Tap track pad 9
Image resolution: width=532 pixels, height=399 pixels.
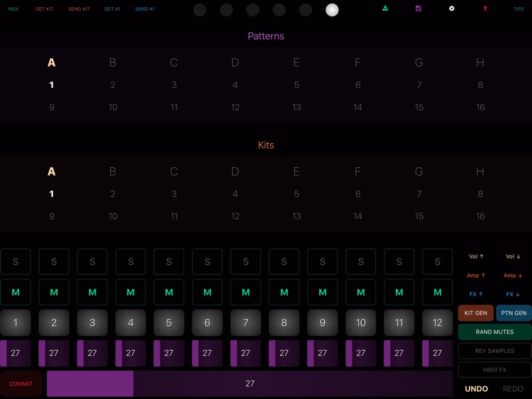coord(322,322)
